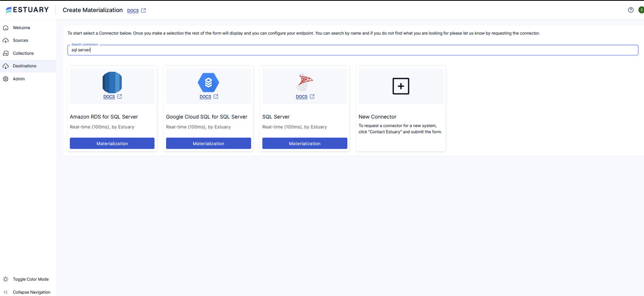
Task: Focus the Search connectors field
Action: coord(352,50)
